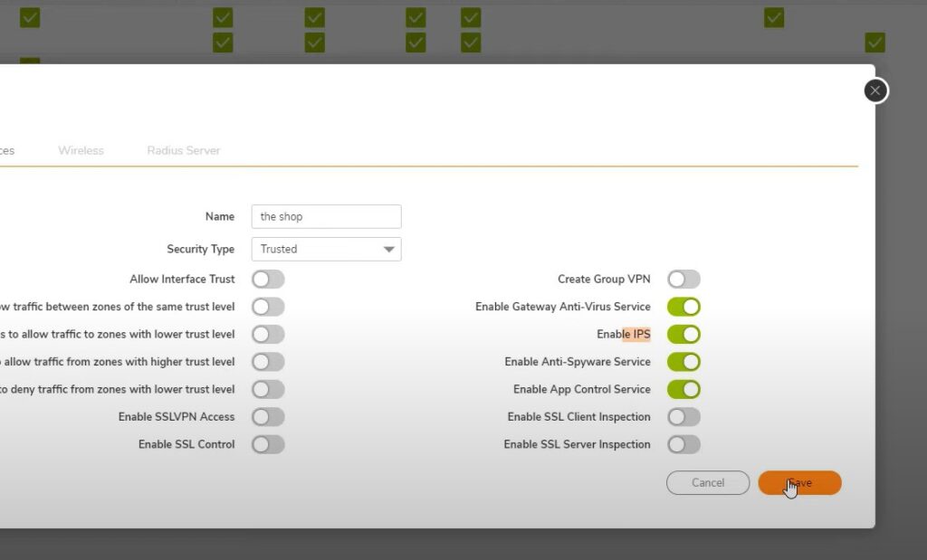Viewport: 927px width, 560px height.
Task: Enable Create Group VPN toggle
Action: tap(683, 280)
